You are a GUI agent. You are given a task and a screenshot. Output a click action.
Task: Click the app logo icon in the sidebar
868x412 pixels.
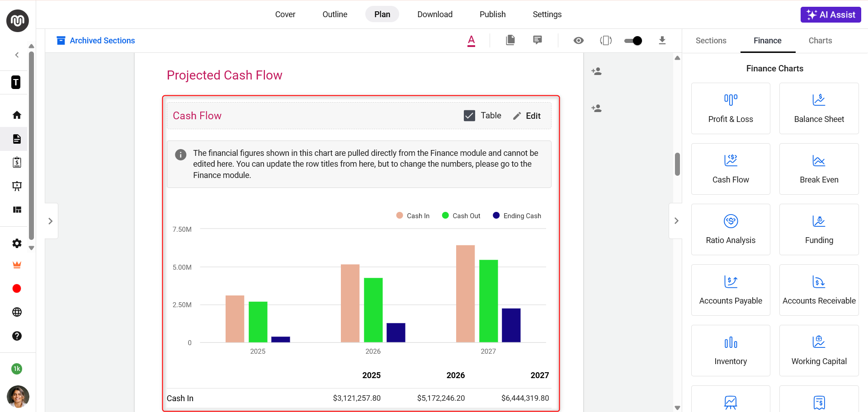(x=18, y=21)
